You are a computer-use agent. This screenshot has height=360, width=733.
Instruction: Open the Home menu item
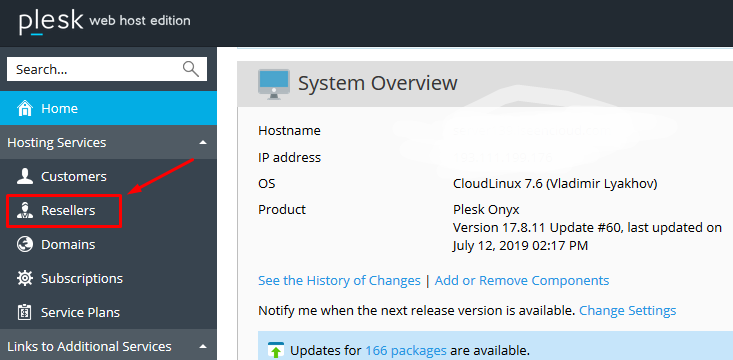pyautogui.click(x=108, y=108)
